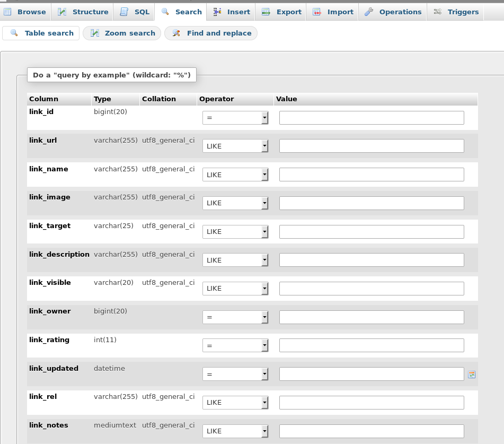Switch to the Search tab
This screenshot has height=444, width=504.
click(182, 12)
